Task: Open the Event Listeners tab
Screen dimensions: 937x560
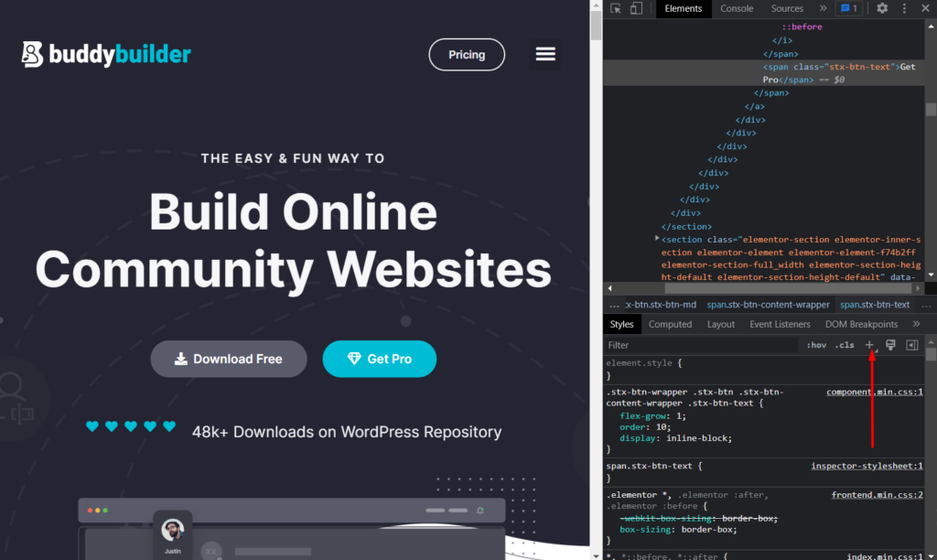Action: [x=780, y=324]
